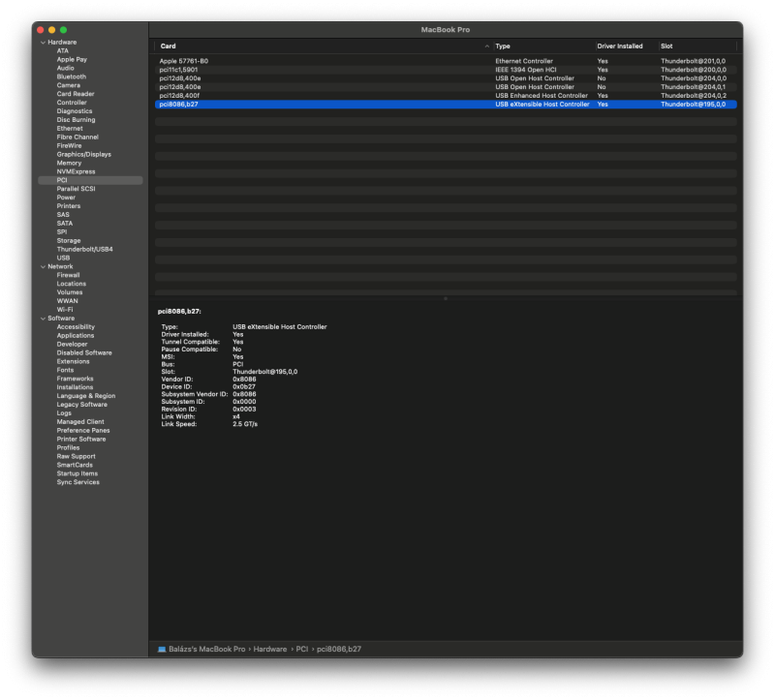This screenshot has width=775, height=700.
Task: Sort by Driver Installed column header
Action: [x=620, y=46]
